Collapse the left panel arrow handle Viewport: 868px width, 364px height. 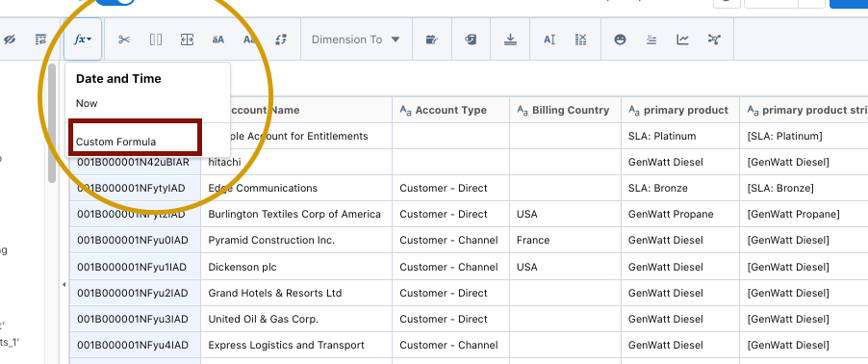pos(64,284)
